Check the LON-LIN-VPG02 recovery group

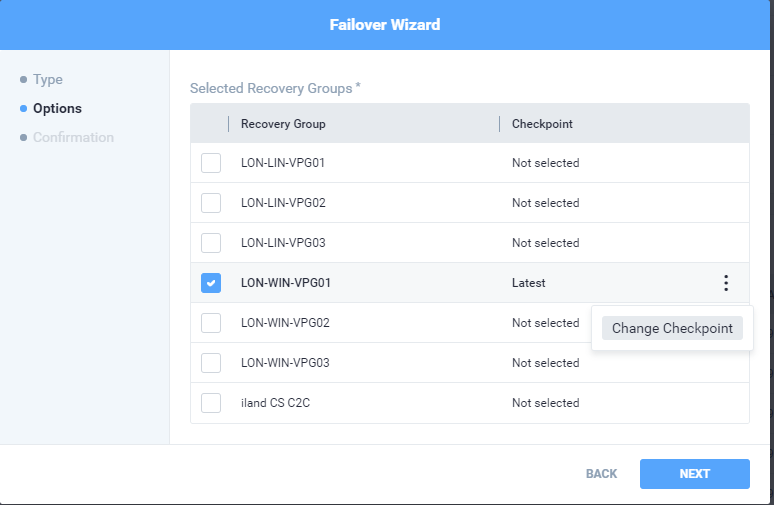point(211,203)
